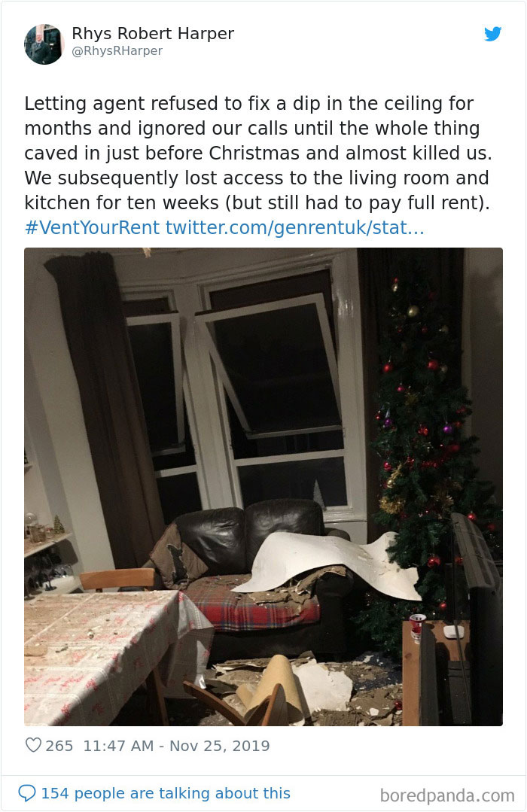This screenshot has height=812, width=527.
Task: Click the 154 reply count number
Action: click(x=56, y=792)
